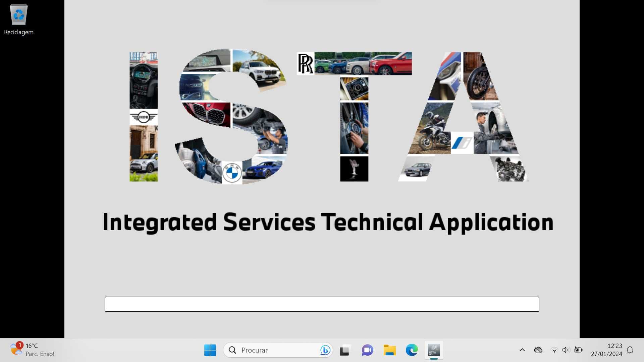Launch Microsoft Edge from the taskbar
The height and width of the screenshot is (362, 644).
pyautogui.click(x=412, y=350)
